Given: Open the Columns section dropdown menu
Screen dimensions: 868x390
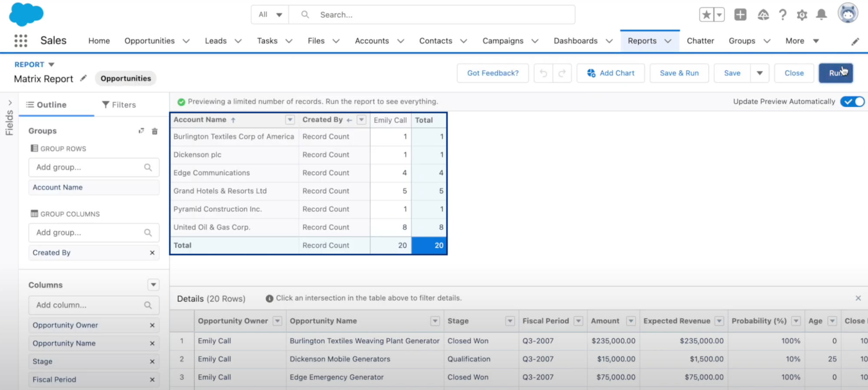Looking at the screenshot, I should pyautogui.click(x=153, y=285).
